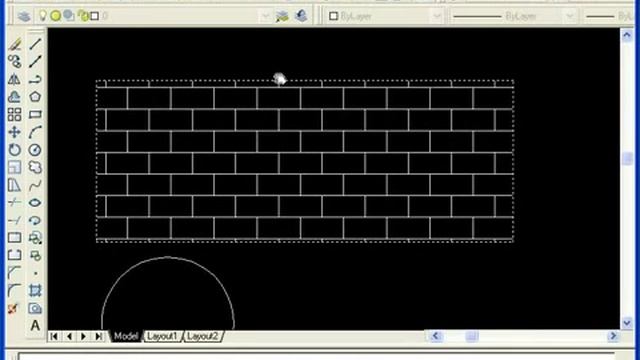Viewport: 640px width, 360px height.
Task: Activate the Mirror tool
Action: point(15,79)
